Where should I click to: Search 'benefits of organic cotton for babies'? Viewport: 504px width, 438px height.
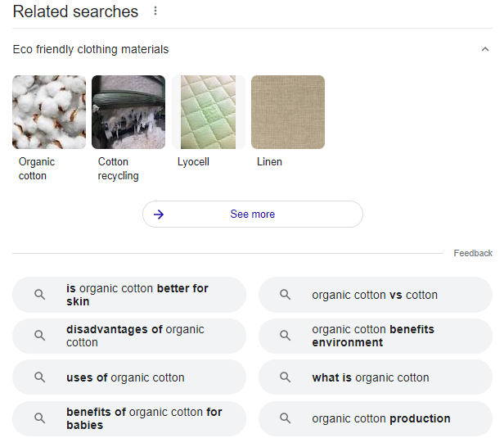coord(129,418)
